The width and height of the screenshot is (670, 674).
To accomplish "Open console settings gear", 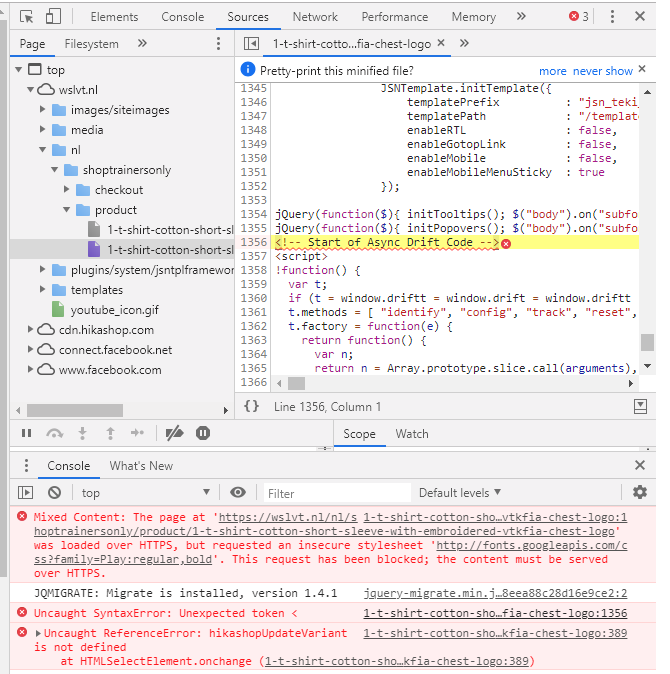I will click(640, 492).
